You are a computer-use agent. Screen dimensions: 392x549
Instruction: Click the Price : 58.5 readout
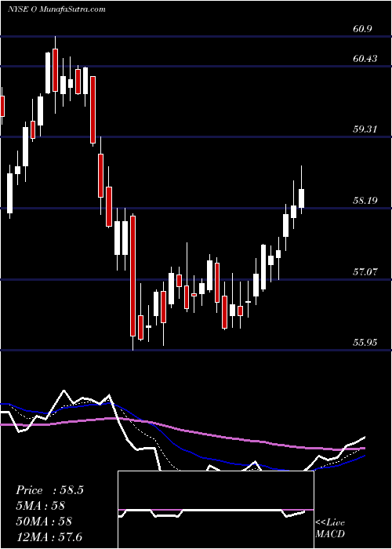49,490
